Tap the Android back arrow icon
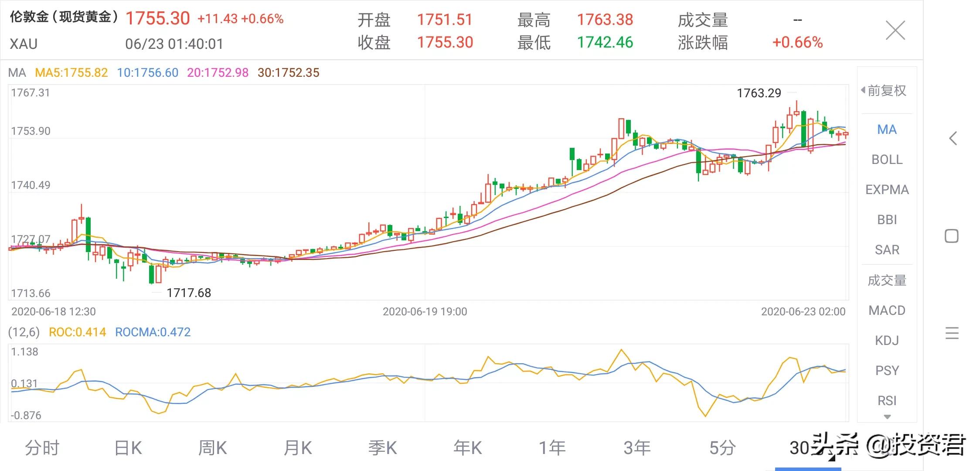Image resolution: width=980 pixels, height=471 pixels. (953, 138)
